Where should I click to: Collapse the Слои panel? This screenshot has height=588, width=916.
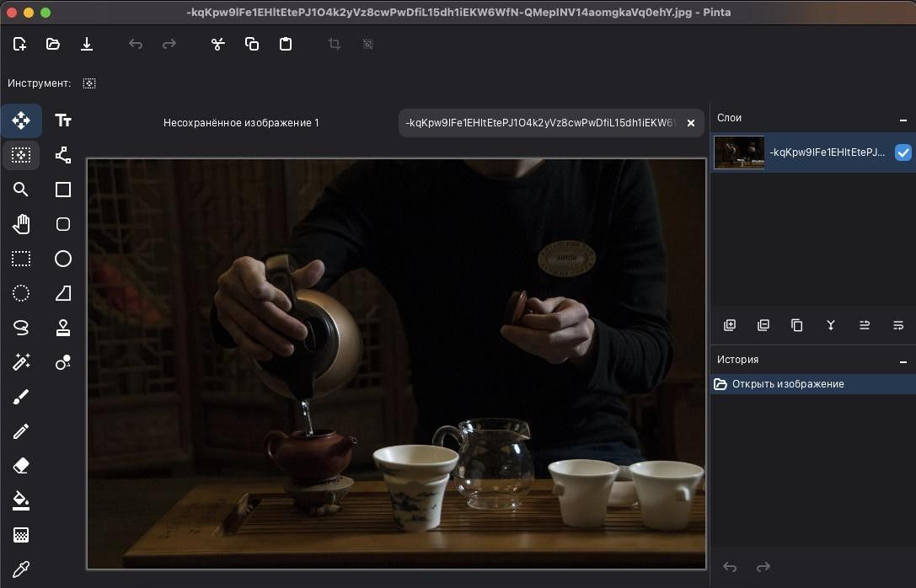903,120
